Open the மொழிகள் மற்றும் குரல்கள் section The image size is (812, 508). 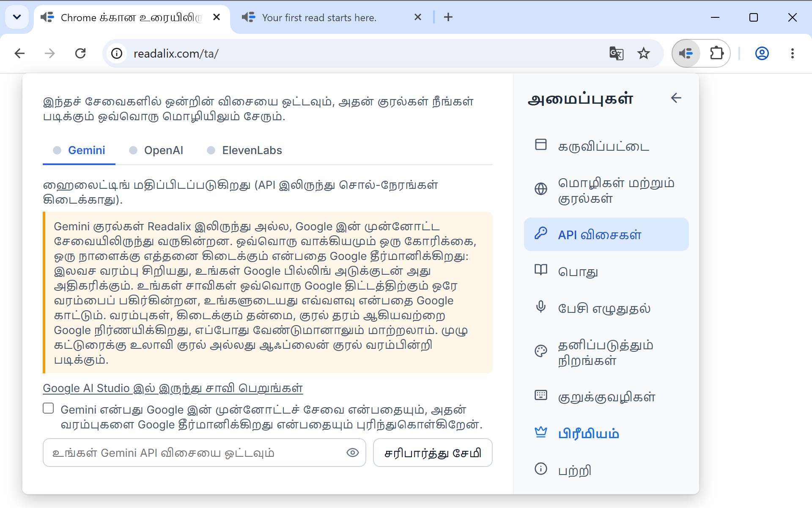point(606,190)
